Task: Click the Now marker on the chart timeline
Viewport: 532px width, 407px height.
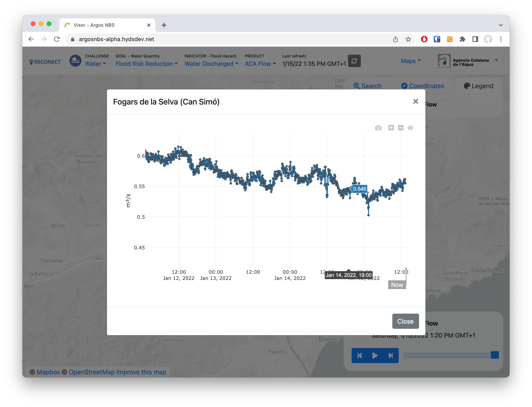Action: point(397,285)
